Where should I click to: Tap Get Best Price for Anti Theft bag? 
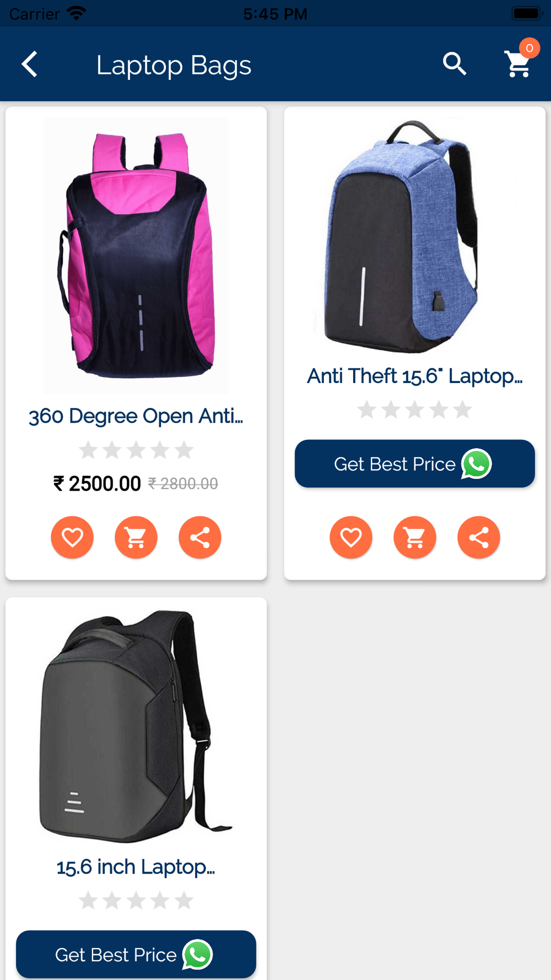point(415,464)
